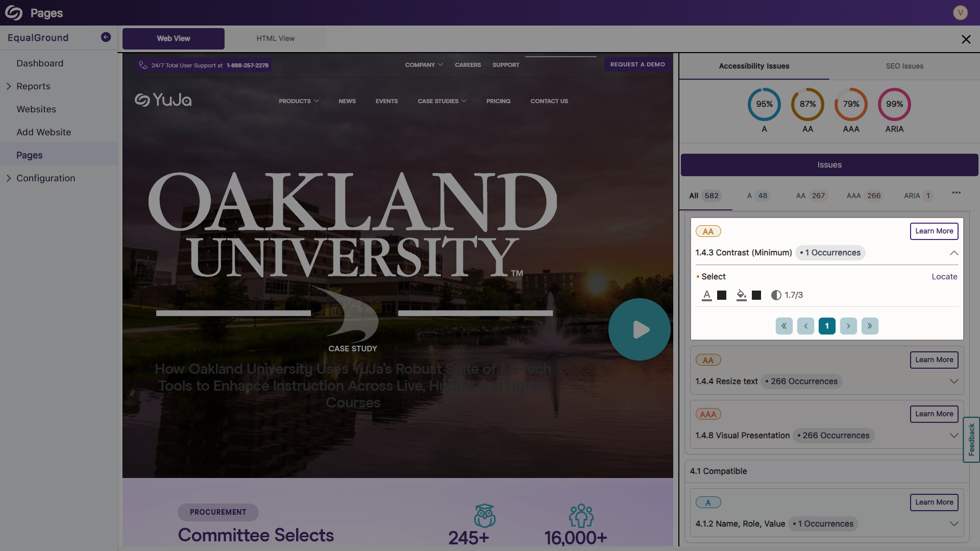Image resolution: width=980 pixels, height=551 pixels.
Task: Click Learn More for 1.4.8 Visual Presentation
Action: 934,414
